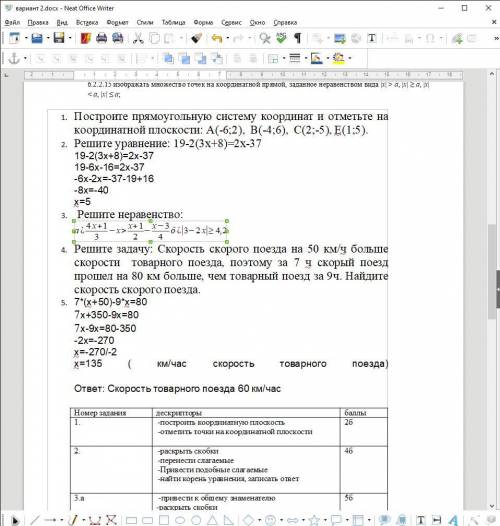Open the Таблица menu

tap(173, 22)
